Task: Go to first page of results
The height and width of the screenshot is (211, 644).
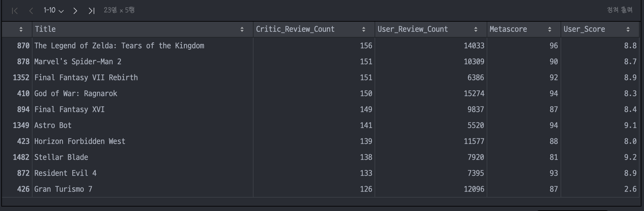Action: point(15,11)
